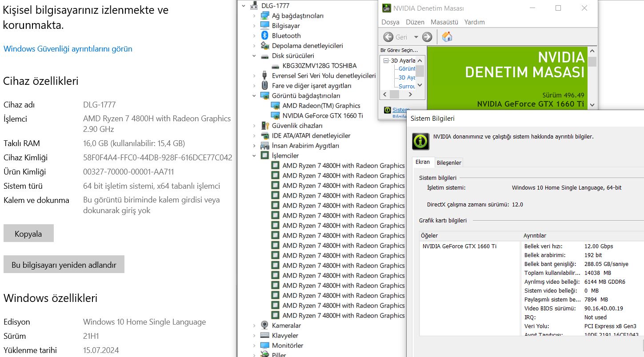
Task: Click the Surrou... link in task tree
Action: pyautogui.click(x=407, y=86)
